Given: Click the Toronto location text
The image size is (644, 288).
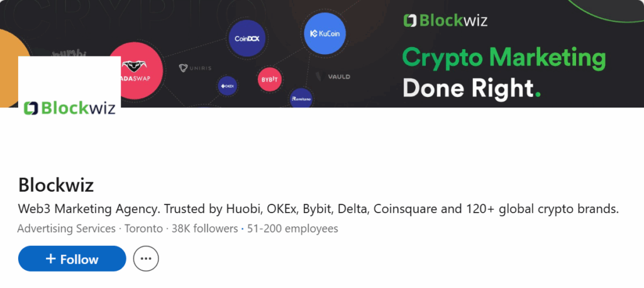Looking at the screenshot, I should pyautogui.click(x=144, y=229).
